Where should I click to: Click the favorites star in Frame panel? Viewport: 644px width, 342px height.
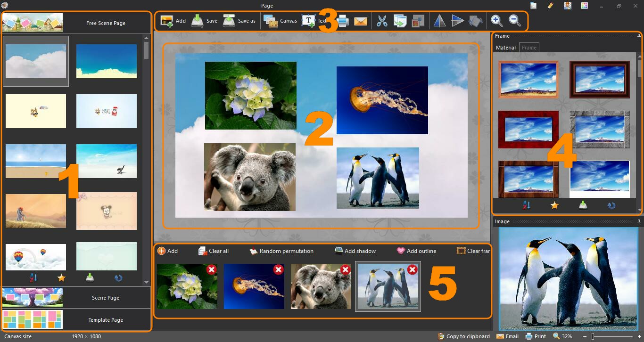coord(554,205)
